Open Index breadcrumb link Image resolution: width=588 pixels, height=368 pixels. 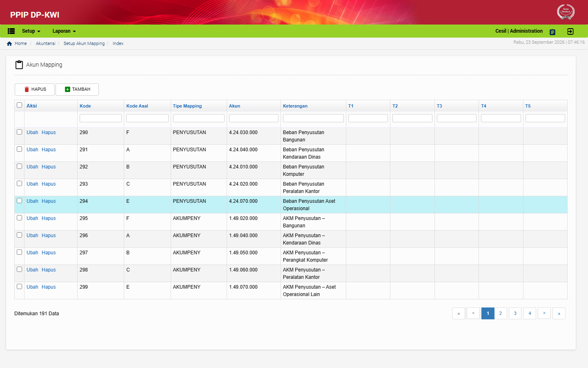pyautogui.click(x=118, y=44)
